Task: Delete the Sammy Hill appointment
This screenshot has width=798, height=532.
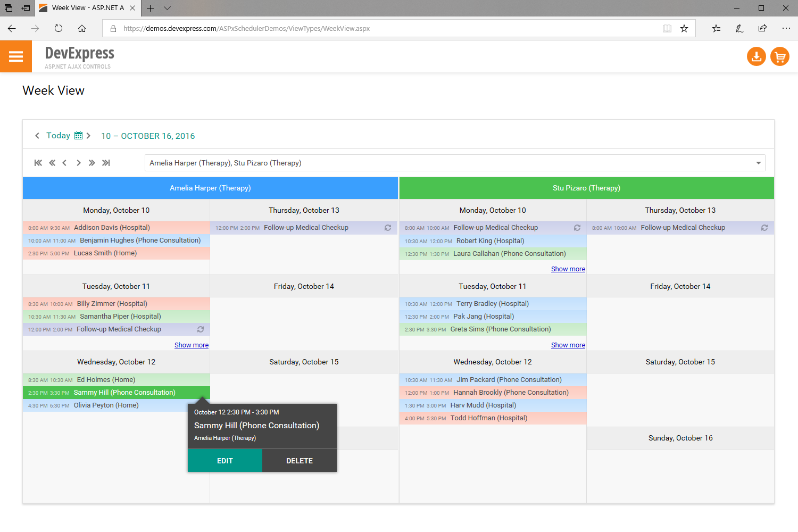Action: coord(299,460)
